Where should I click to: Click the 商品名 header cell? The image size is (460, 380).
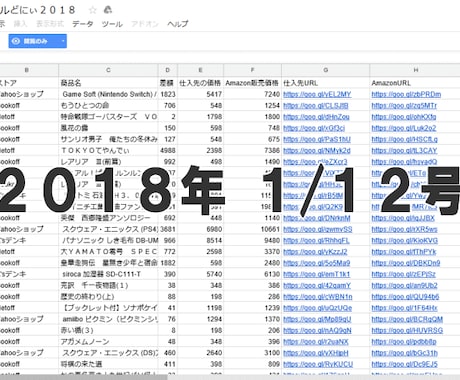click(108, 83)
